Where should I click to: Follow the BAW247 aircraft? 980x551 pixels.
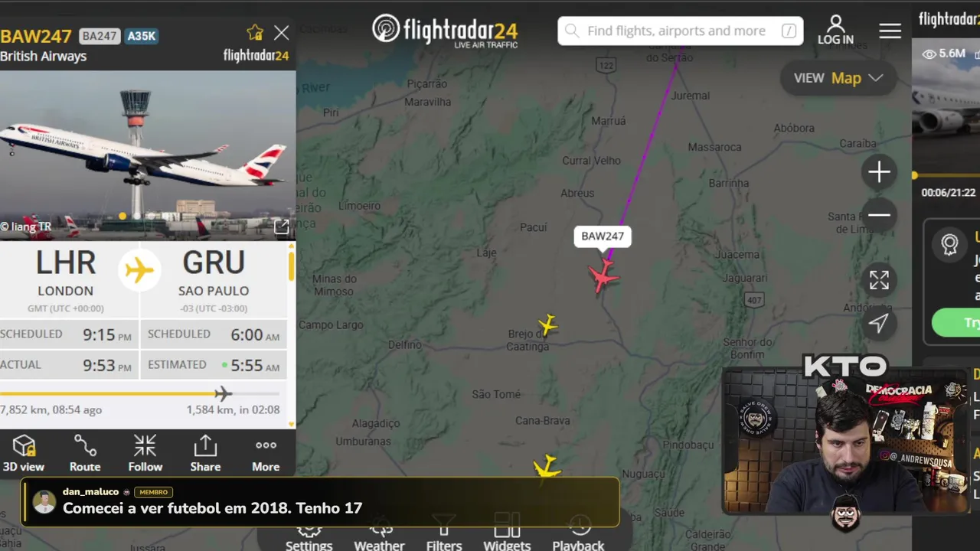[x=145, y=453]
